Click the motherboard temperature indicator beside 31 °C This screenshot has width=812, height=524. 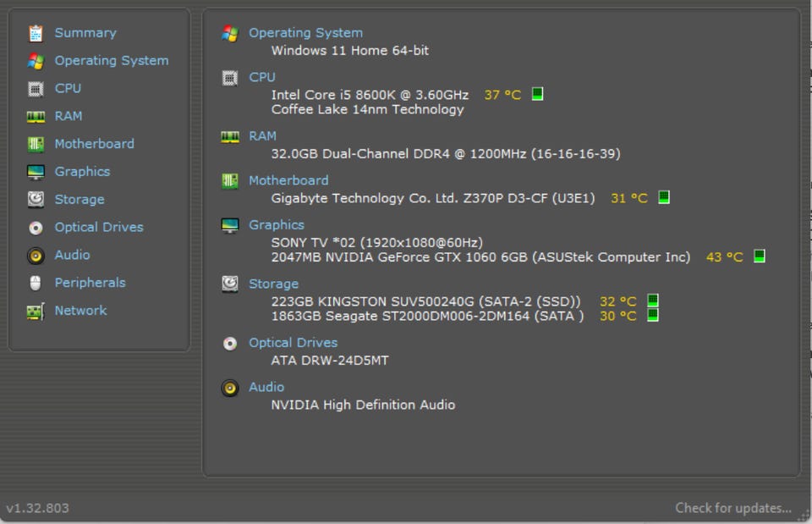[x=664, y=197]
